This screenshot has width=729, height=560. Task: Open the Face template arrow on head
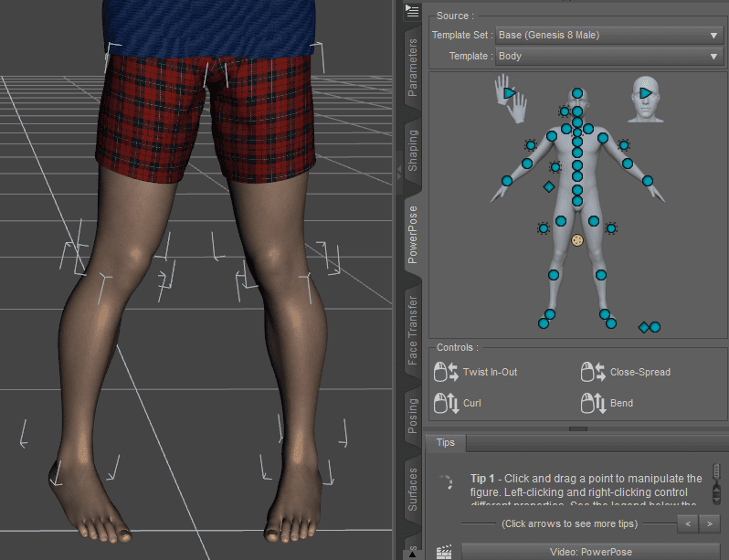pos(646,93)
